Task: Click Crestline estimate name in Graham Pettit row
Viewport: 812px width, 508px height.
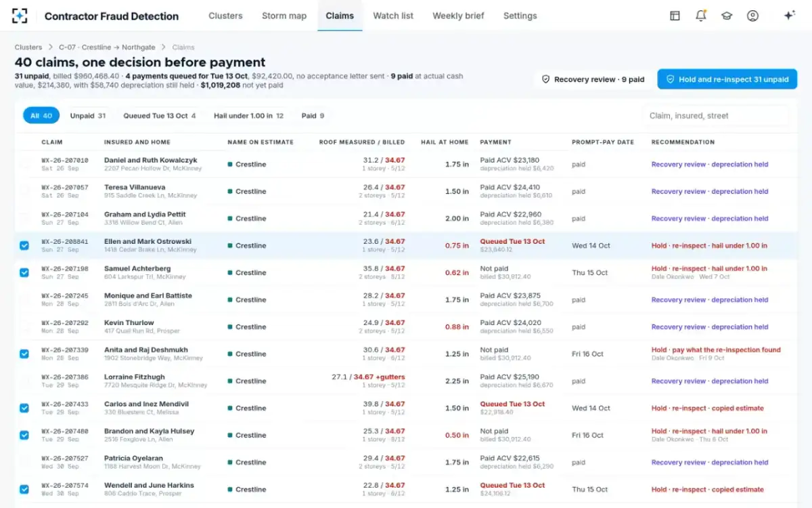Action: 247,219
